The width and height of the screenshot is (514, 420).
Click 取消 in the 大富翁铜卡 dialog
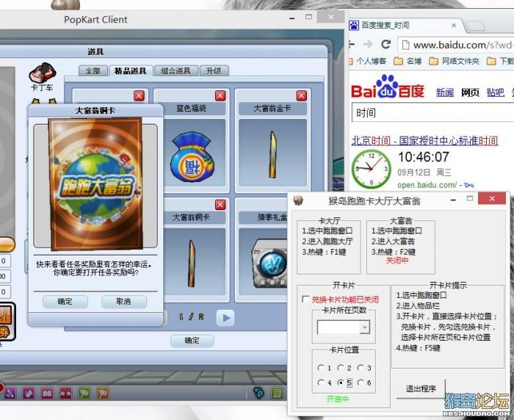click(x=124, y=301)
